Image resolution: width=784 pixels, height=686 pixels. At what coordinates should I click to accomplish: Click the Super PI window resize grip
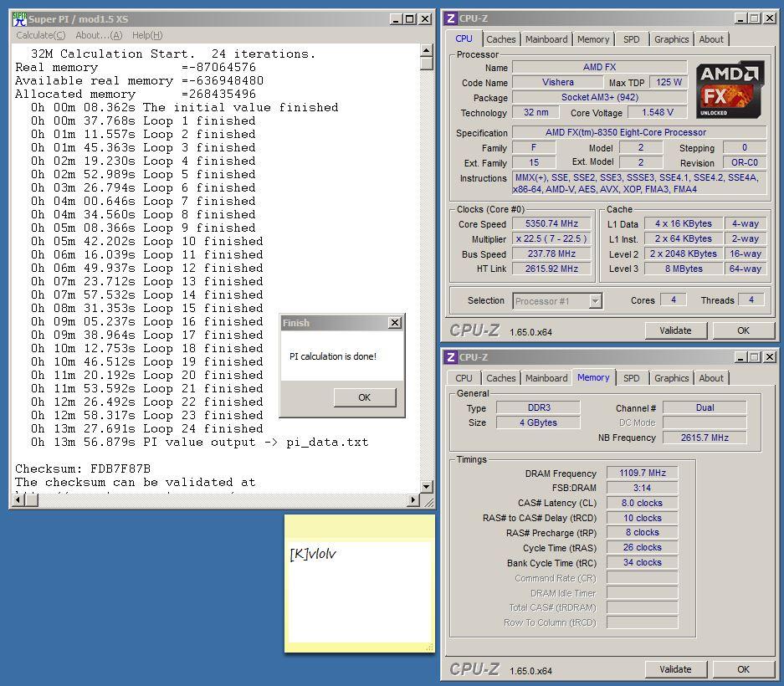click(428, 501)
